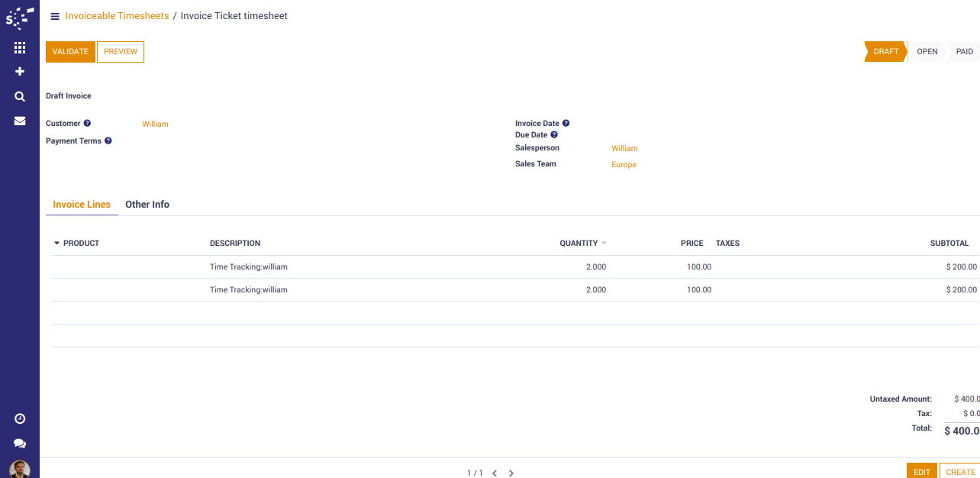Open the chat bubbles icon
Image resolution: width=980 pixels, height=478 pixels.
pyautogui.click(x=20, y=444)
